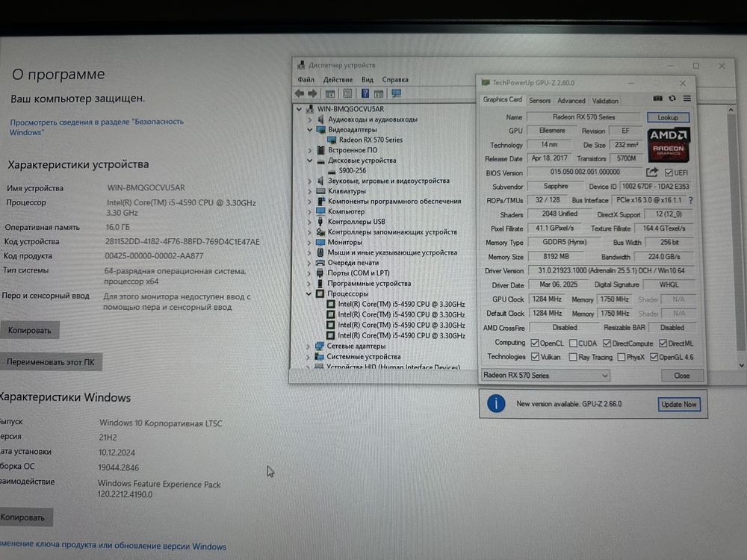The height and width of the screenshot is (560, 747).
Task: Click the Клавиатуры keyboard icon
Action: (x=320, y=191)
